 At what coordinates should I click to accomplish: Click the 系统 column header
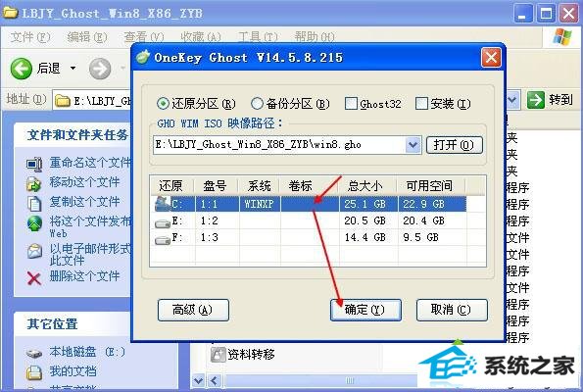pyautogui.click(x=259, y=185)
